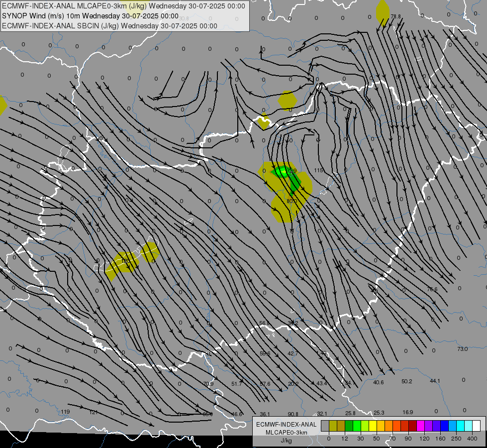Choose the white swatch in legend

pos(477,426)
